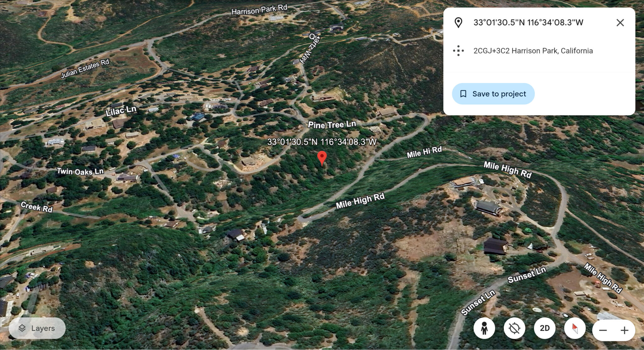Click the compass to reset north
Viewport: 644px width, 350px height.
pos(575,328)
